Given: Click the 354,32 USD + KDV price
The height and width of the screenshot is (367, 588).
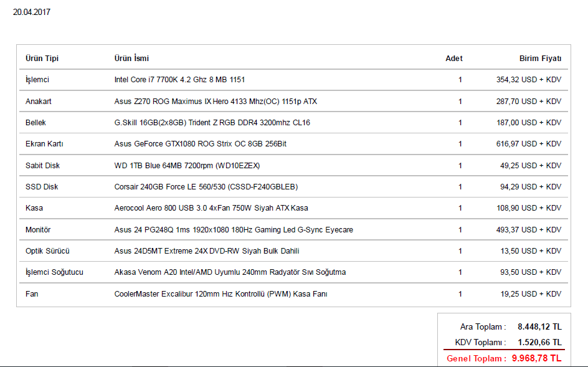Looking at the screenshot, I should coord(529,80).
